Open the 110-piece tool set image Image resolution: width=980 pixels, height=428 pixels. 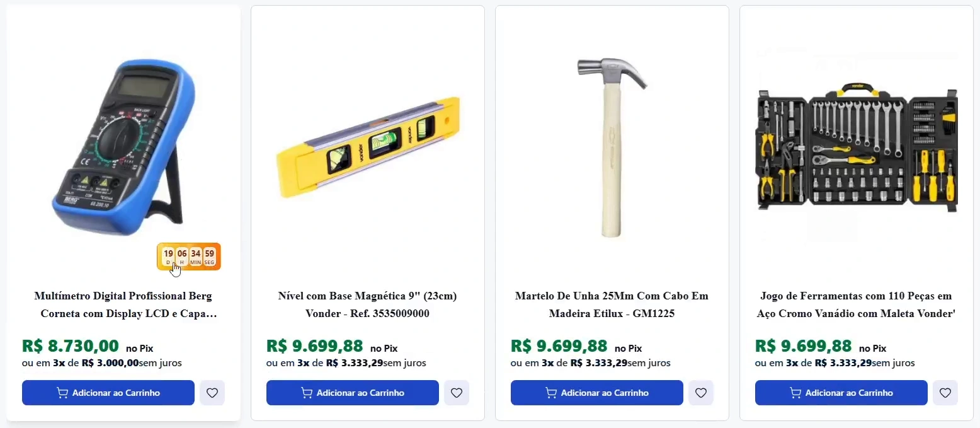pyautogui.click(x=857, y=146)
